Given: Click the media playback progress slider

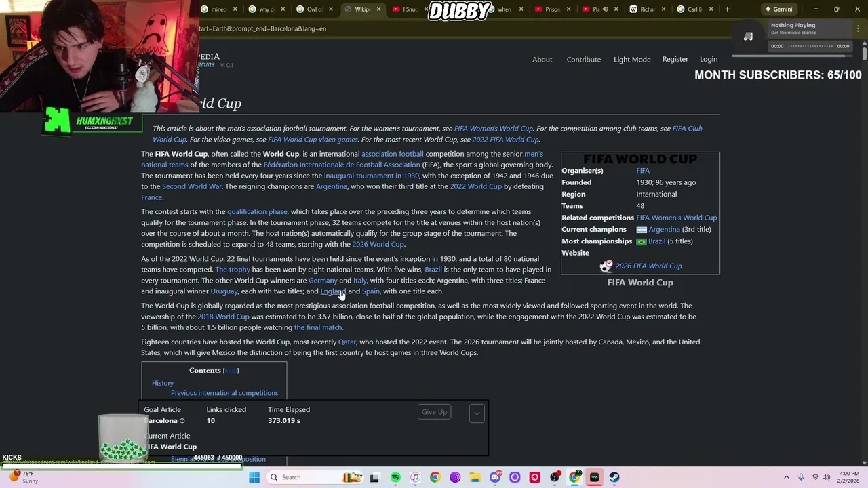Looking at the screenshot, I should point(810,46).
